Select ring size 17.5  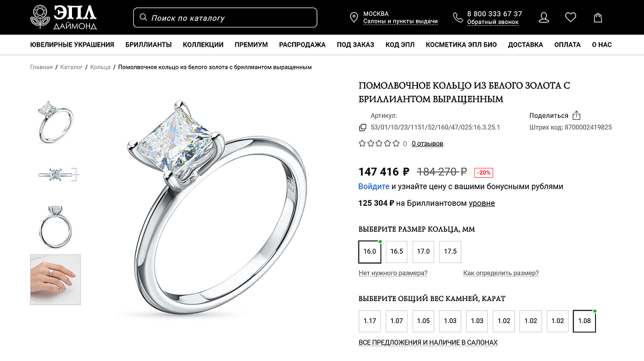450,252
